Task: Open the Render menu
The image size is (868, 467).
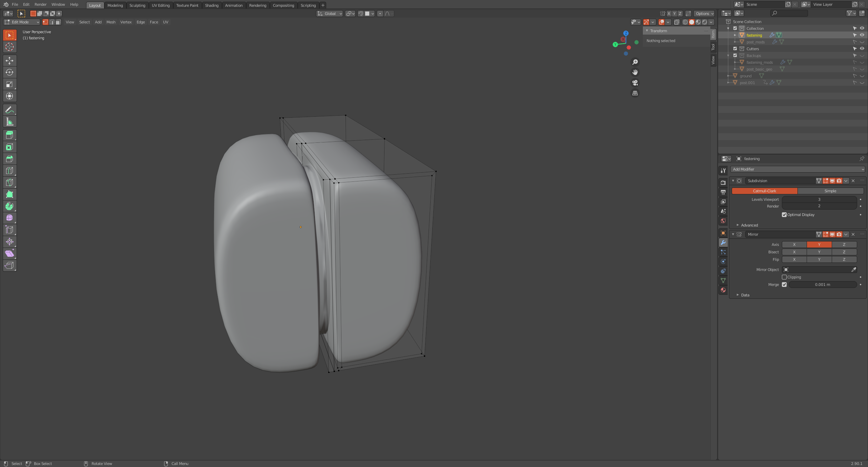Action: tap(40, 4)
